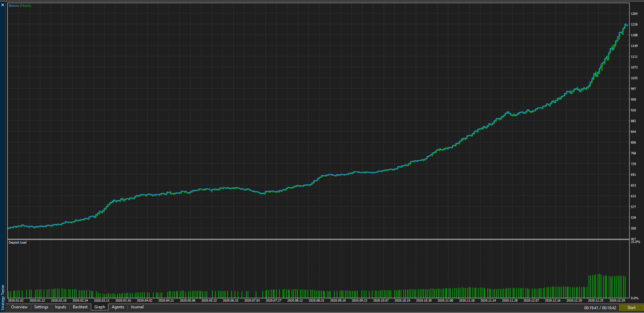Show the Journal tab
Viewport: 644px width, 313px height.
point(137,307)
